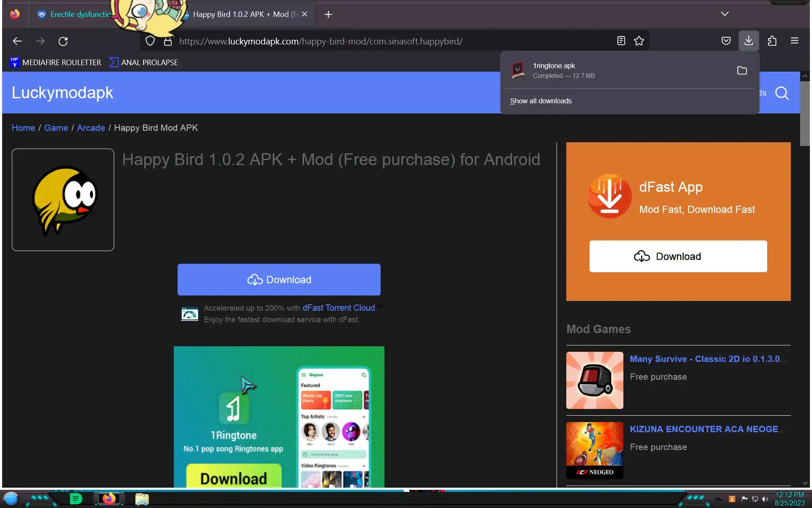812x508 pixels.
Task: Click the back navigation arrow
Action: tap(17, 41)
